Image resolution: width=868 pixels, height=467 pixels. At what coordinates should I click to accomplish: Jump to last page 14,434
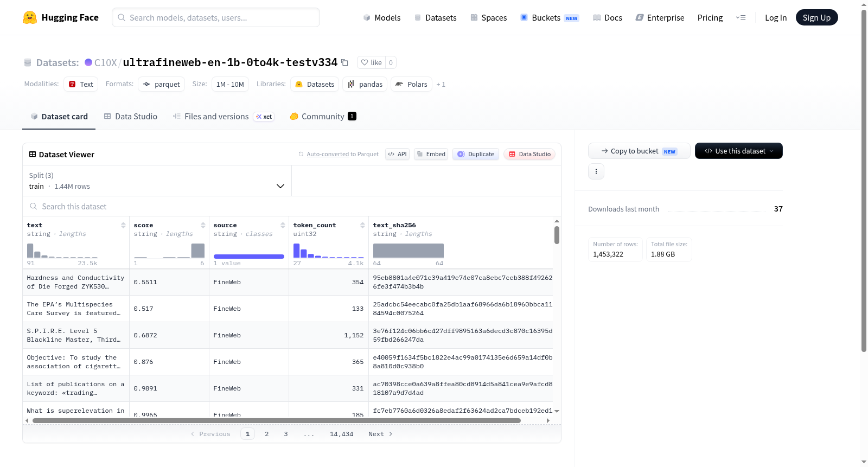(342, 434)
